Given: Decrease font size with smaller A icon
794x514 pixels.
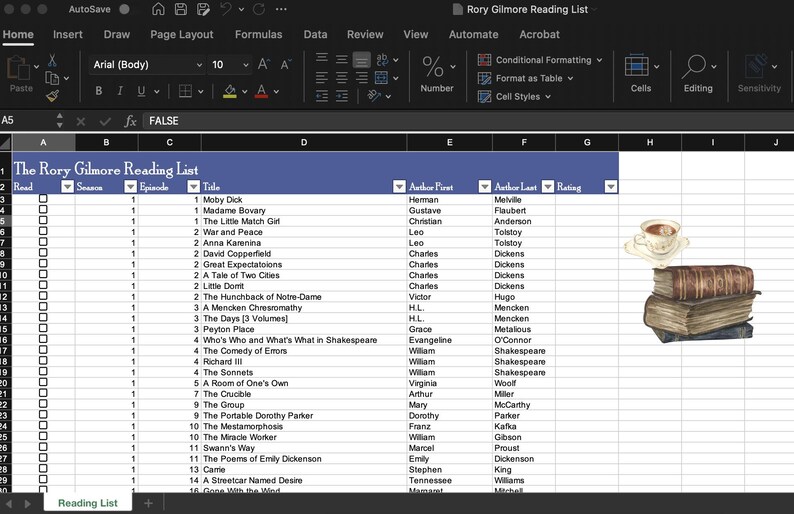Looking at the screenshot, I should (x=286, y=64).
